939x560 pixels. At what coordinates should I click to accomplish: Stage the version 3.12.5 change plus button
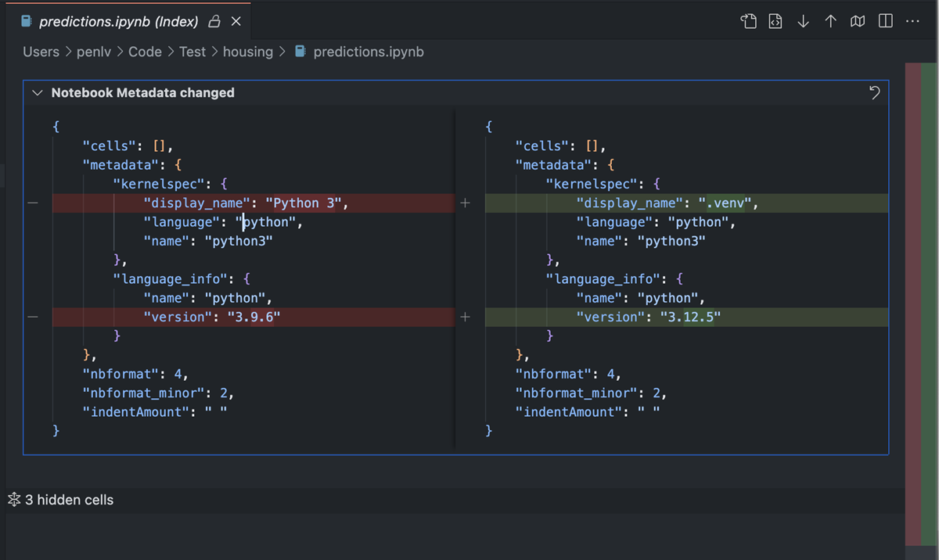465,316
